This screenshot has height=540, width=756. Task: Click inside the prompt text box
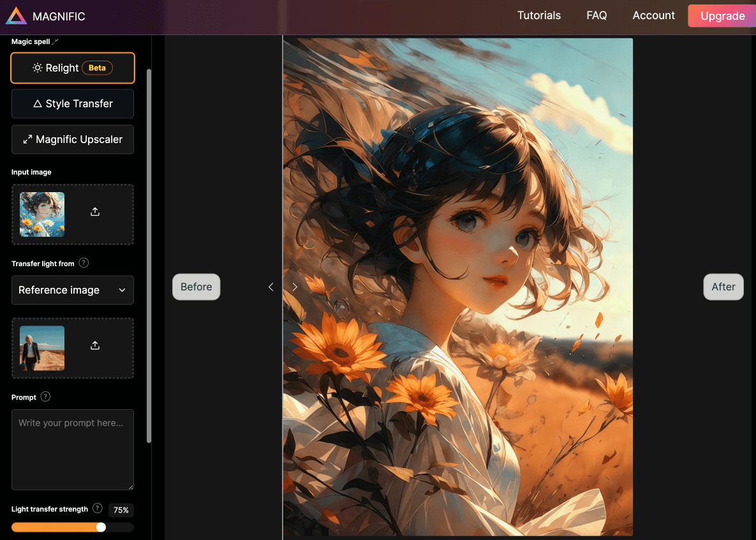click(x=73, y=449)
